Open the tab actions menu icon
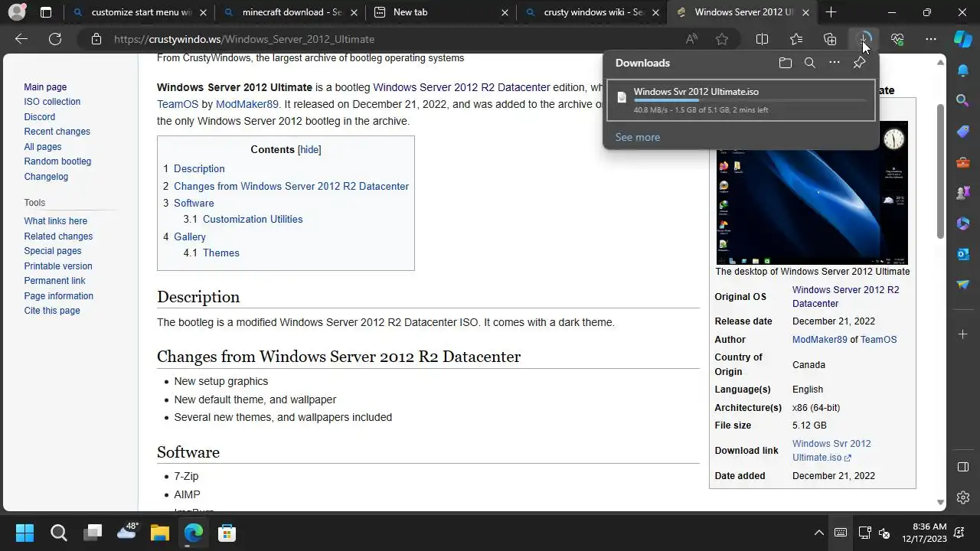Viewport: 980px width, 551px height. pyautogui.click(x=46, y=12)
